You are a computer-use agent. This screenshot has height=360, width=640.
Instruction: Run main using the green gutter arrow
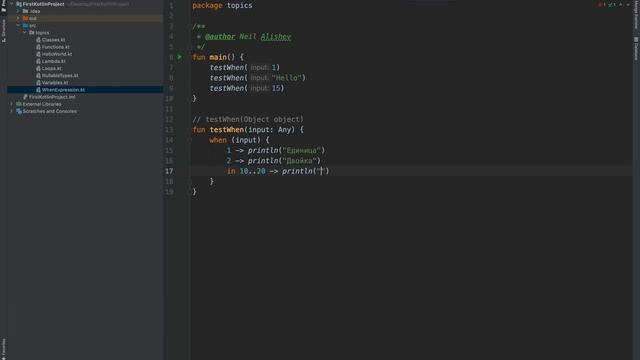(180, 57)
